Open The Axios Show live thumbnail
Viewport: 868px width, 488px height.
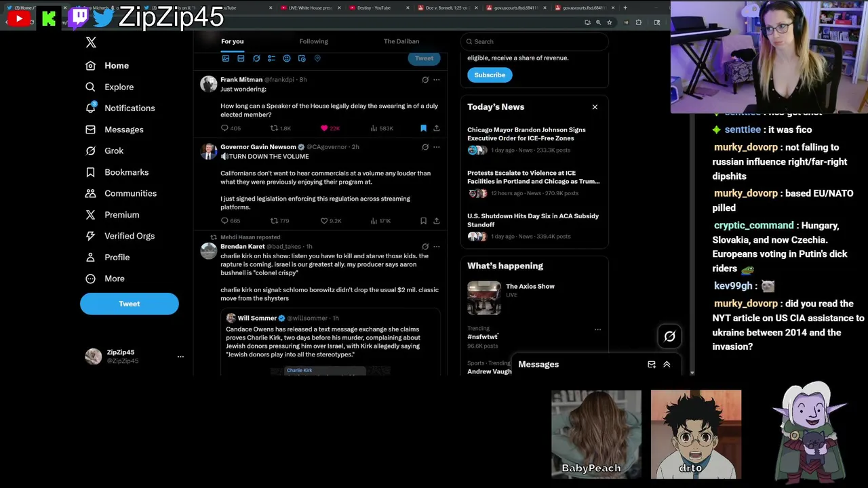pos(484,298)
